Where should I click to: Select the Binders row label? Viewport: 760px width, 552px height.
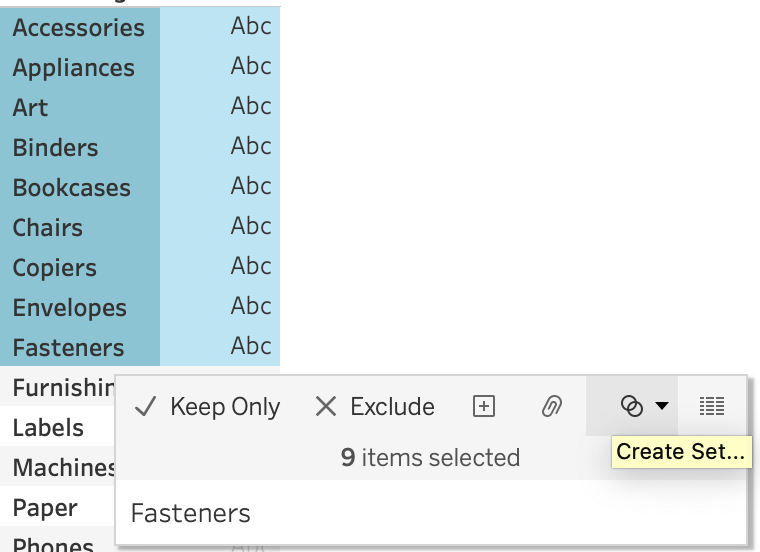pos(55,148)
